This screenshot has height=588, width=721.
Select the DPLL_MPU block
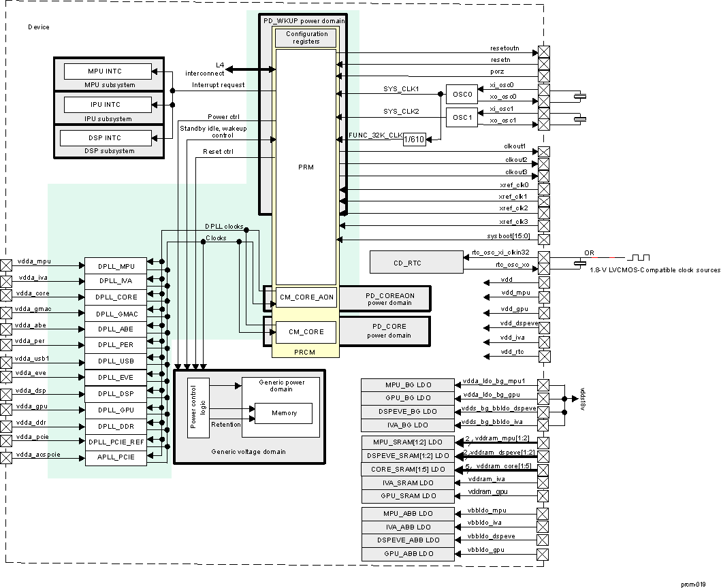[117, 265]
